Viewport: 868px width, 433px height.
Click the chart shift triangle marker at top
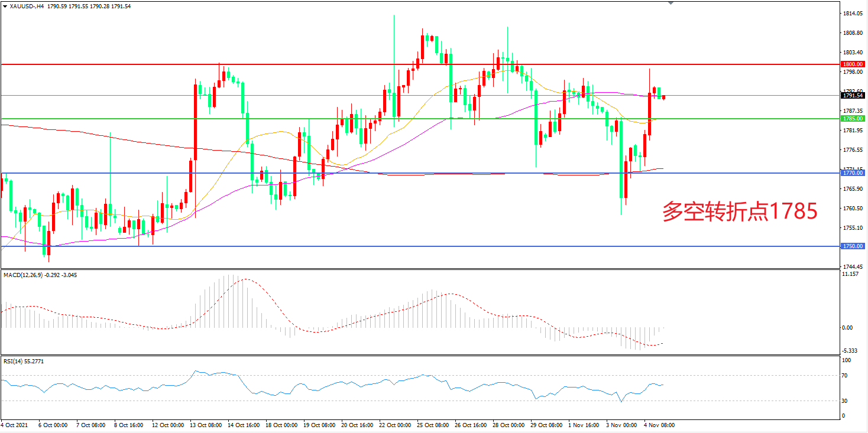(x=670, y=3)
